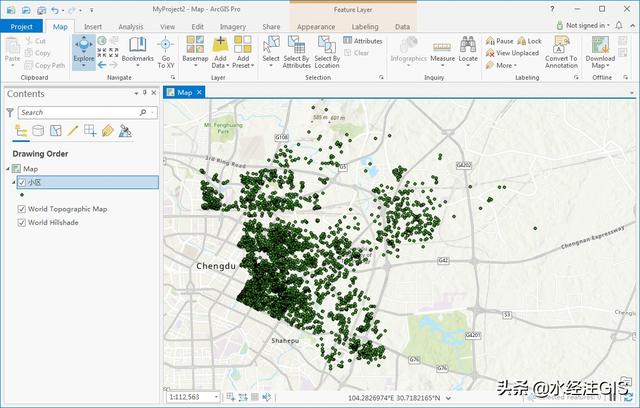640x408 pixels.
Task: Switch to List By Selection
Action: point(56,131)
